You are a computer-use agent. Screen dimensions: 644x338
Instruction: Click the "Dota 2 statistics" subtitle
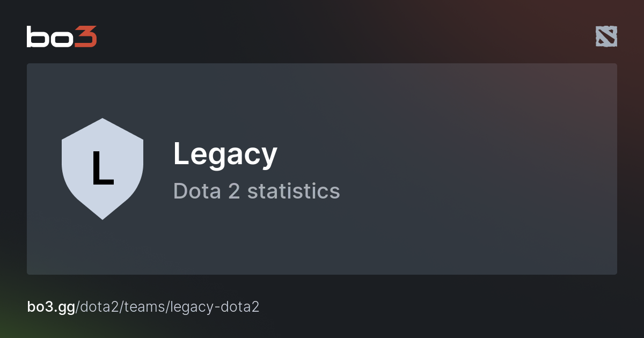(257, 192)
